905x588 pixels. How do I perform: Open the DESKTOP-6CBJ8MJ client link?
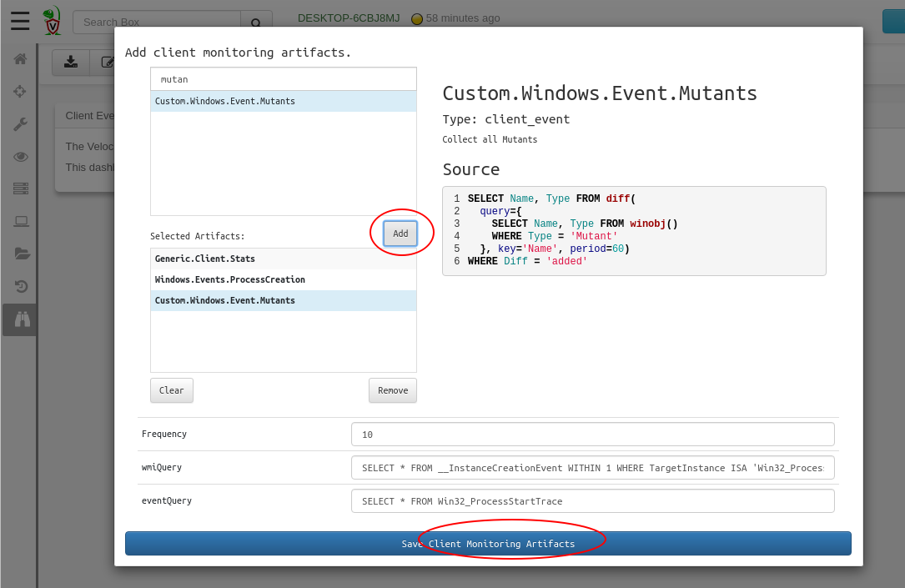[349, 18]
